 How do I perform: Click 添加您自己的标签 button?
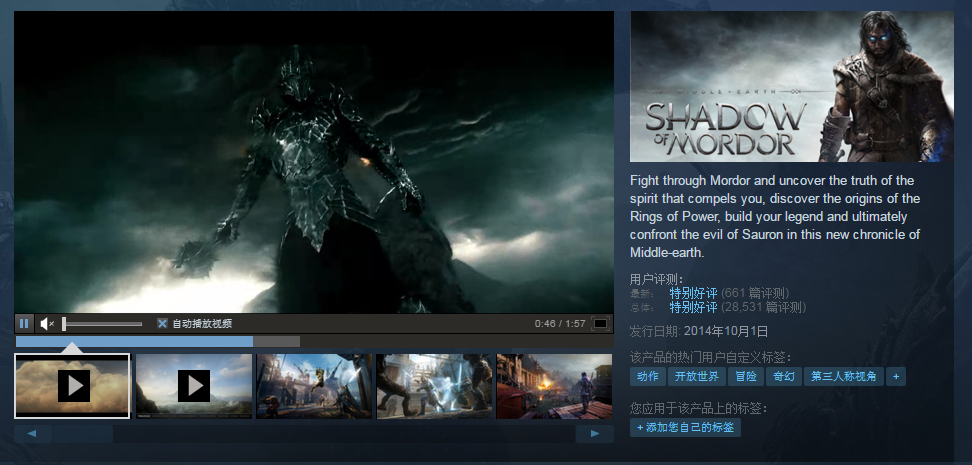pos(686,428)
